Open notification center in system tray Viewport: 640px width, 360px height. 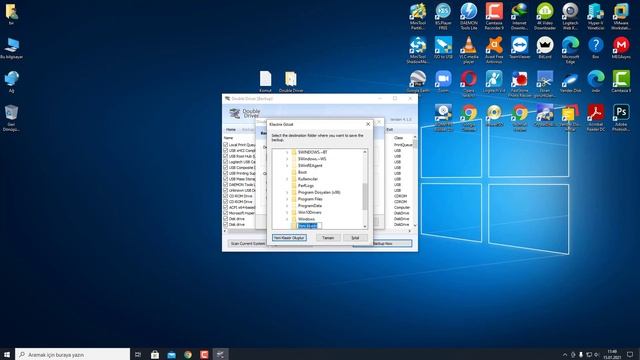(630, 354)
